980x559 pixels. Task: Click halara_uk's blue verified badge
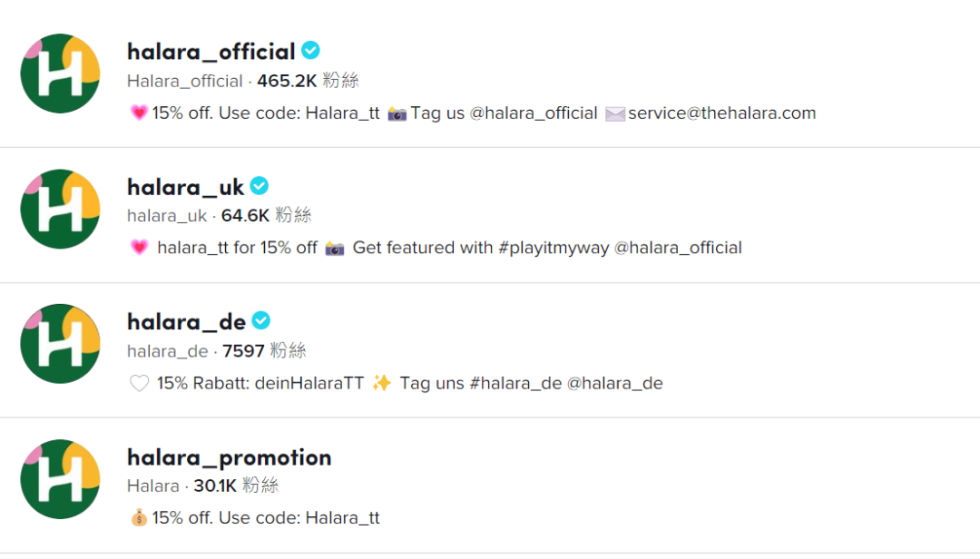click(x=260, y=186)
